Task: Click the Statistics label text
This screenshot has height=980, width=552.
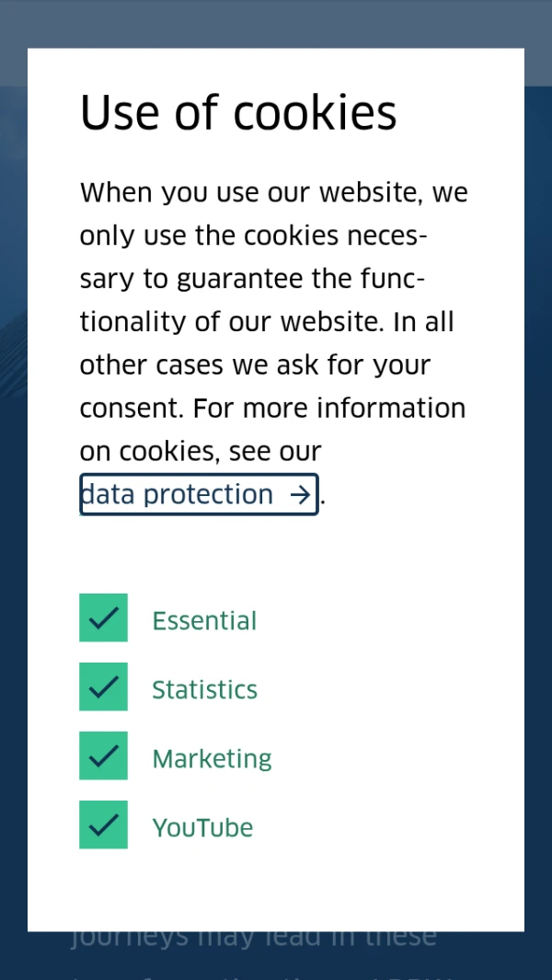Action: coord(204,690)
